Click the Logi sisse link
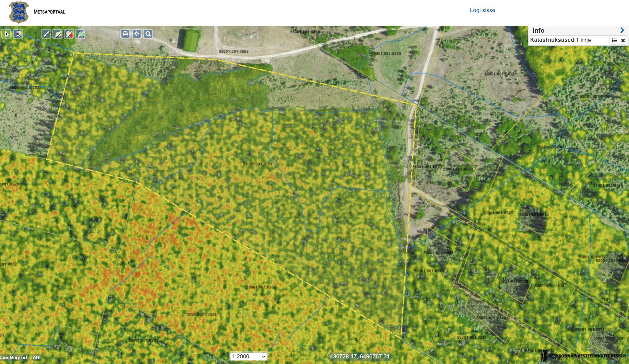Viewport: 629px width, 364px height. point(482,10)
